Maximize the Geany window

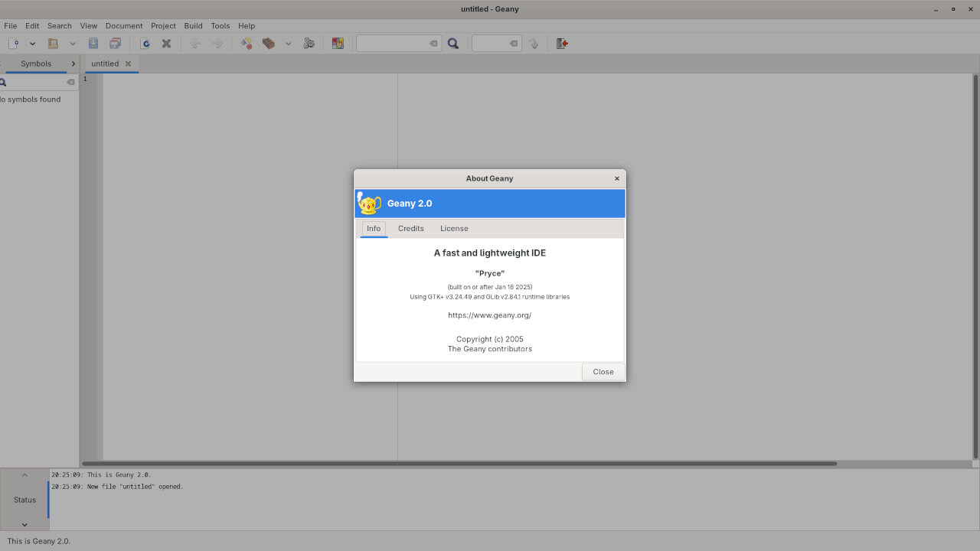[x=953, y=9]
